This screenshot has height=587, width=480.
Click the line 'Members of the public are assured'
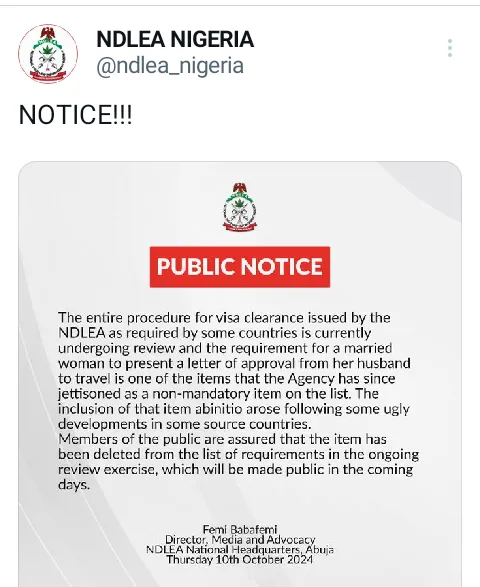[222, 439]
